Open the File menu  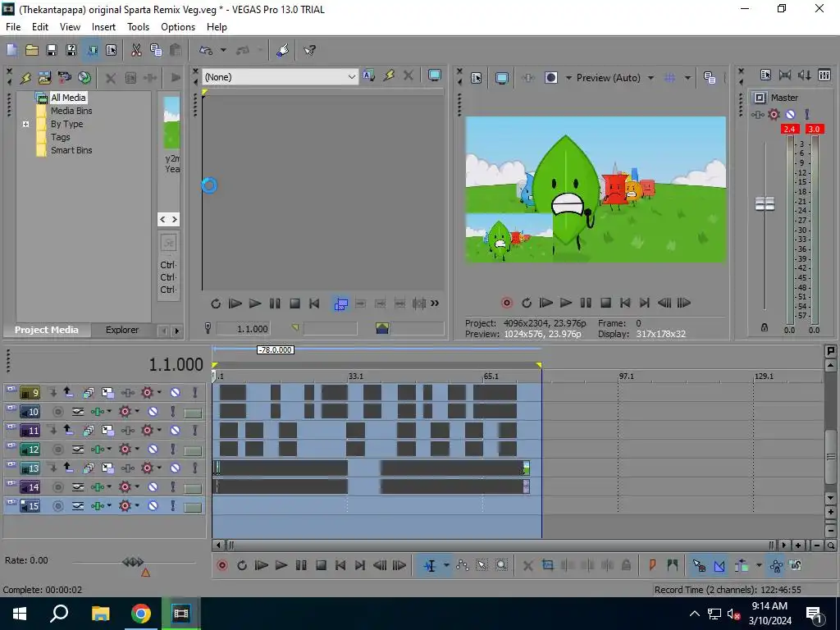click(x=13, y=27)
